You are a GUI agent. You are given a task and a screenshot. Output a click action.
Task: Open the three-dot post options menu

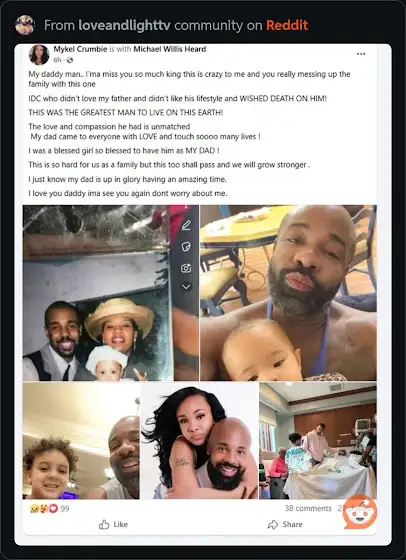pyautogui.click(x=361, y=54)
